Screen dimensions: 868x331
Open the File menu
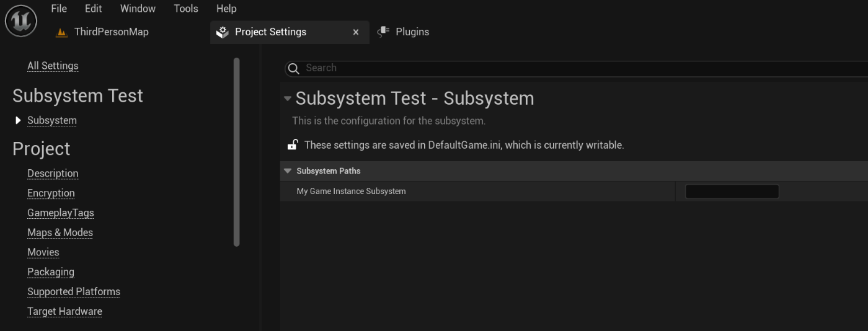(59, 9)
